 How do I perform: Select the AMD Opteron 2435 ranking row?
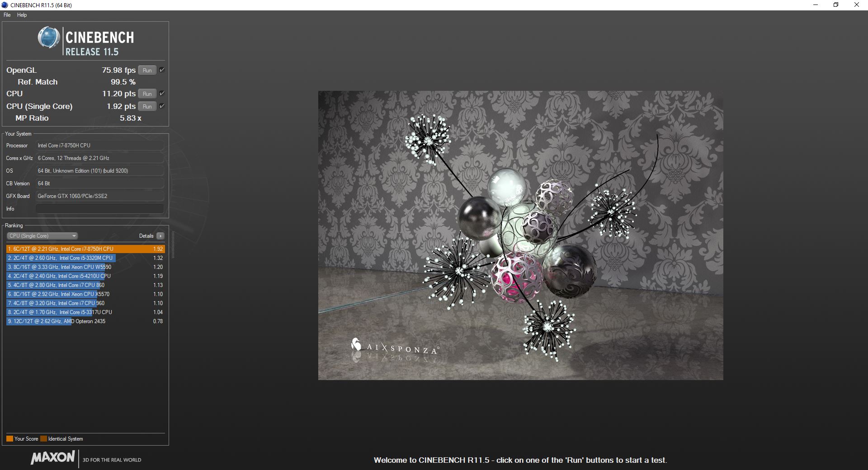coord(85,321)
